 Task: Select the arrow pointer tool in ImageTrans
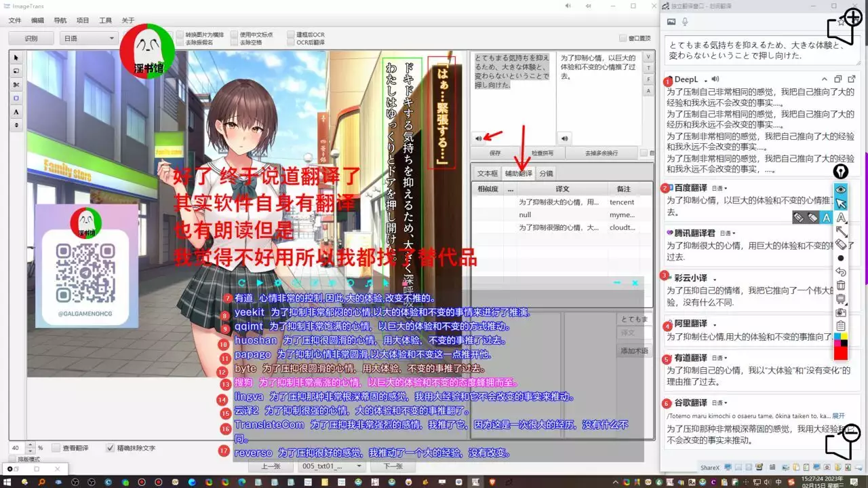[x=16, y=58]
